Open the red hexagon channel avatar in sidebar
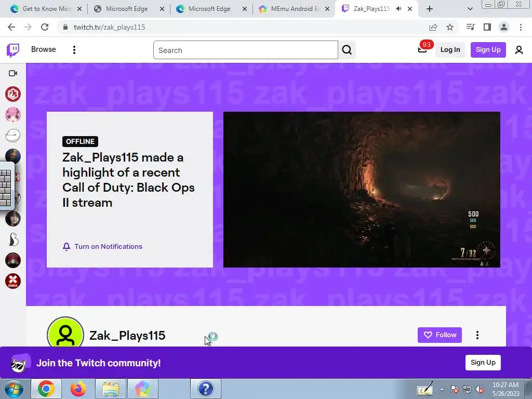 [13, 94]
